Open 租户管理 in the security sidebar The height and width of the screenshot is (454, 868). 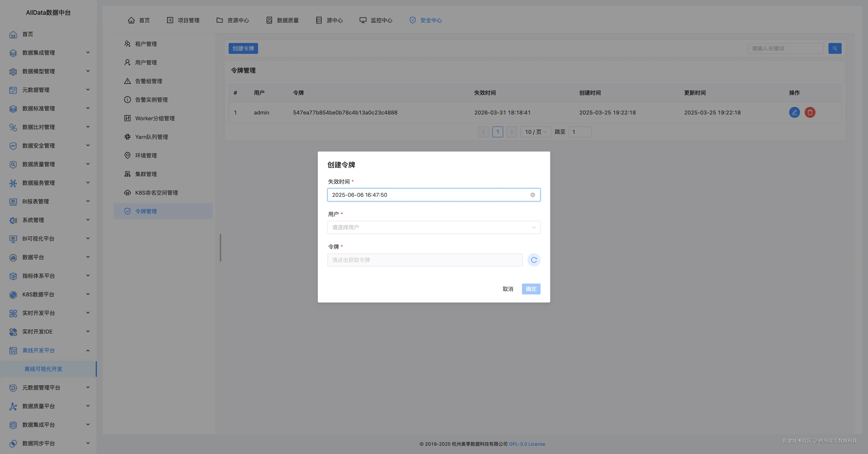pos(146,44)
